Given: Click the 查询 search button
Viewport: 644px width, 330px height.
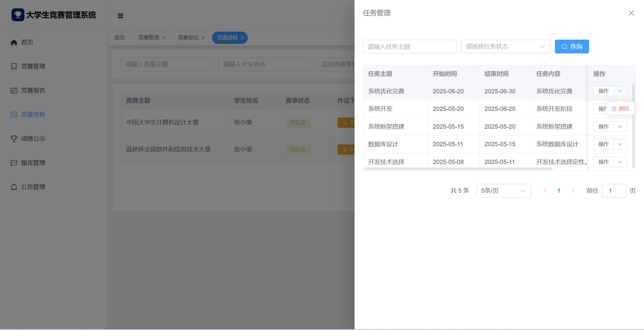Looking at the screenshot, I should point(572,47).
